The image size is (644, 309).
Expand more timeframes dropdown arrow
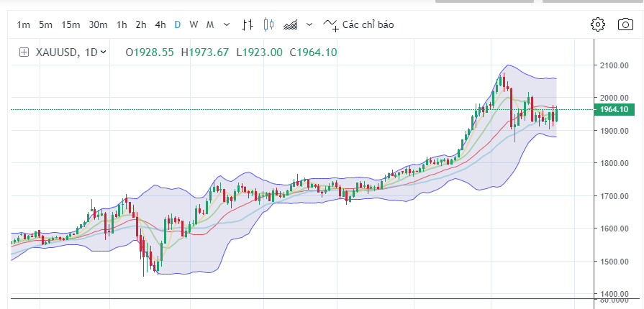(x=227, y=24)
